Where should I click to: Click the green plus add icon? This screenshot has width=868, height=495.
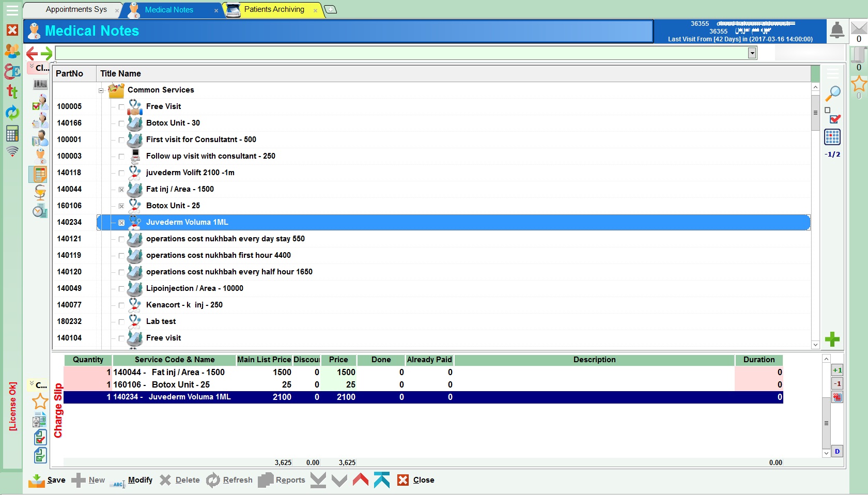click(832, 339)
